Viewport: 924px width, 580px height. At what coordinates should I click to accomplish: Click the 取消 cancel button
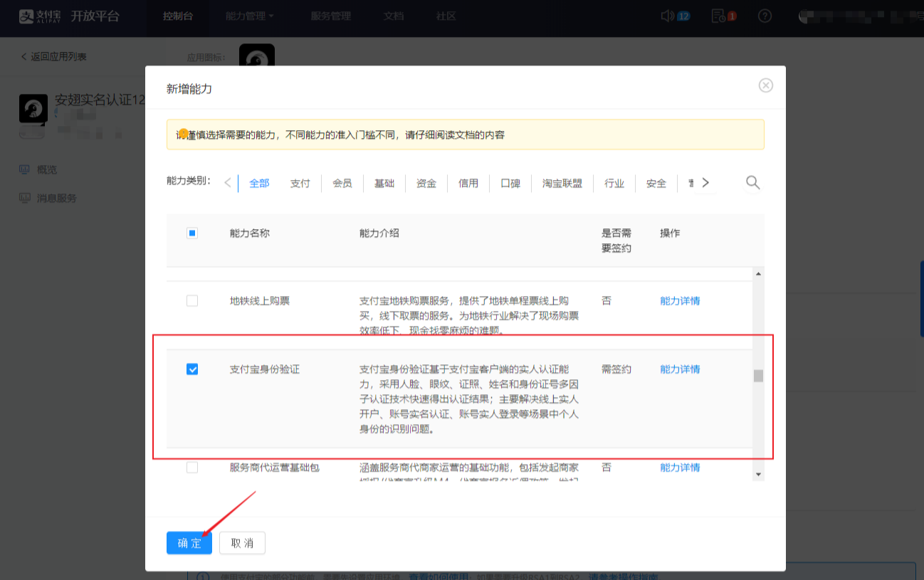point(242,543)
